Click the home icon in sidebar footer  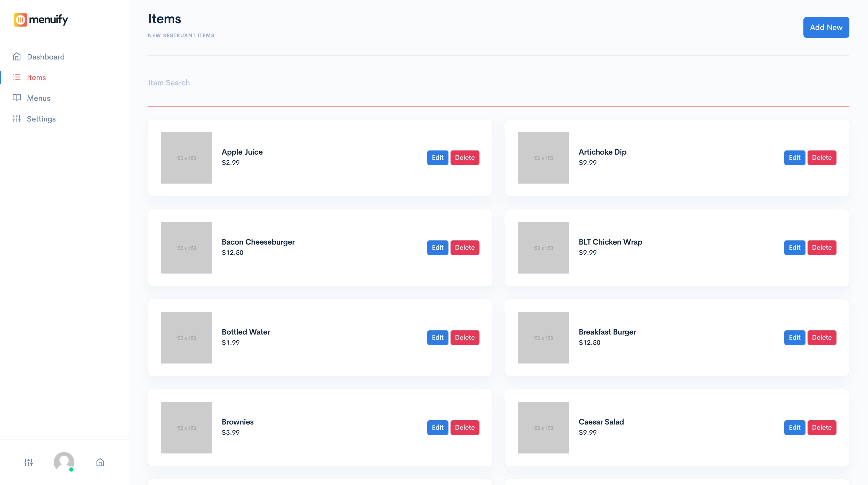point(100,462)
